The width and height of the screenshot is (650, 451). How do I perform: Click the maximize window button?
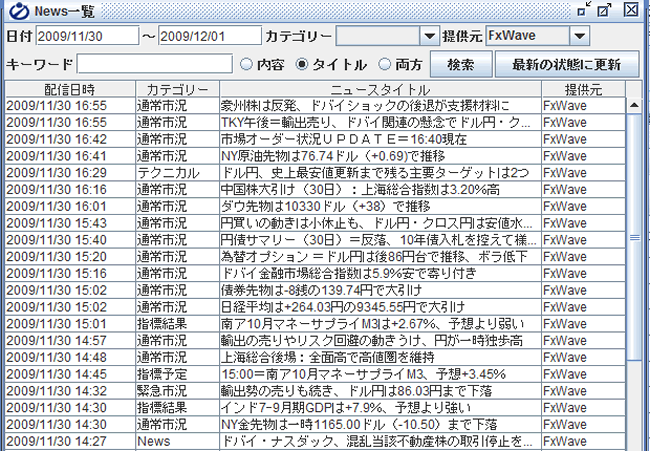coord(605,10)
